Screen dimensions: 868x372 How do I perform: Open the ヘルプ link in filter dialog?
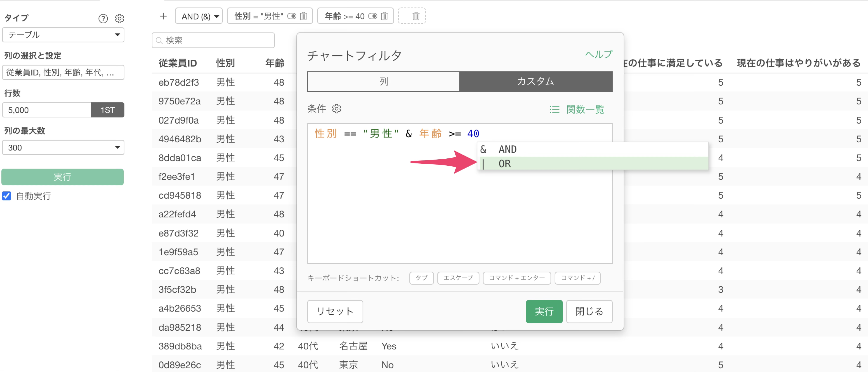click(598, 54)
